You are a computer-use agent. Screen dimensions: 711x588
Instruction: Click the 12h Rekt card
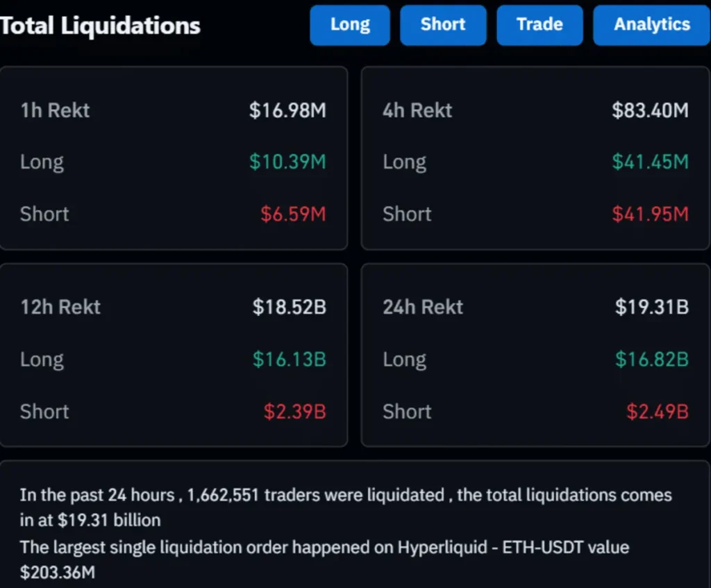(174, 354)
